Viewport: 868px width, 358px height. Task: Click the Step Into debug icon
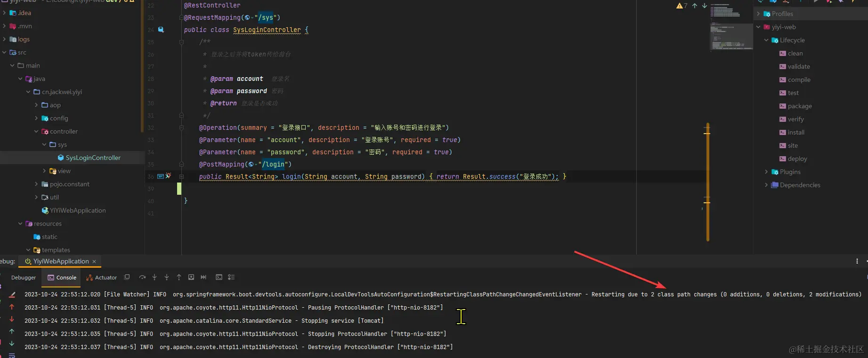(154, 278)
